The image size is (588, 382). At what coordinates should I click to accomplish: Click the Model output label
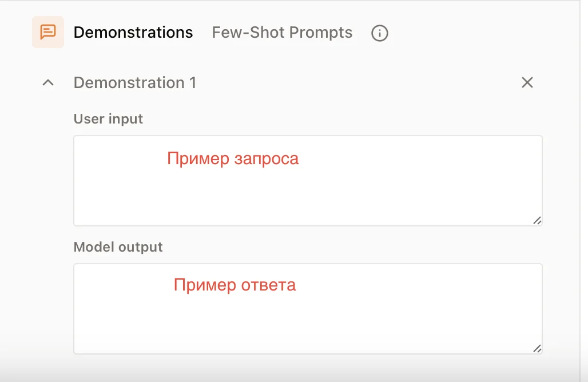(118, 247)
